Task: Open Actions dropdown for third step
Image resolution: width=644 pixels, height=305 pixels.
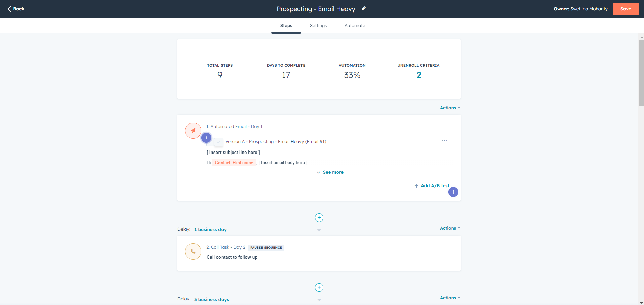Action: pyautogui.click(x=450, y=298)
